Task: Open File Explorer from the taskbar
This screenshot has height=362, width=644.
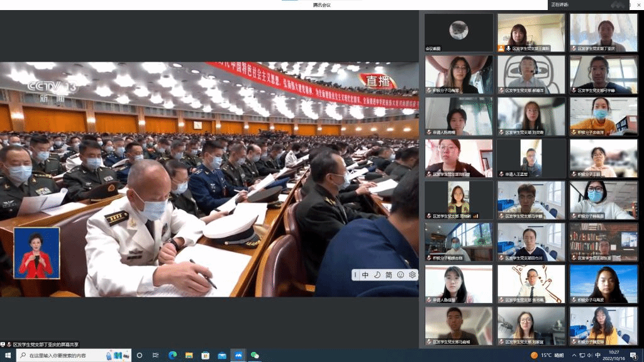Action: click(x=189, y=355)
